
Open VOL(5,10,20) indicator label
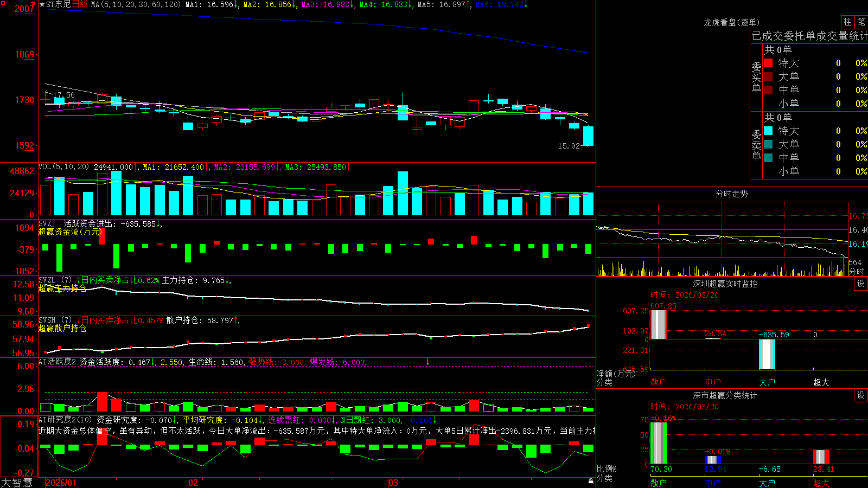[63, 166]
